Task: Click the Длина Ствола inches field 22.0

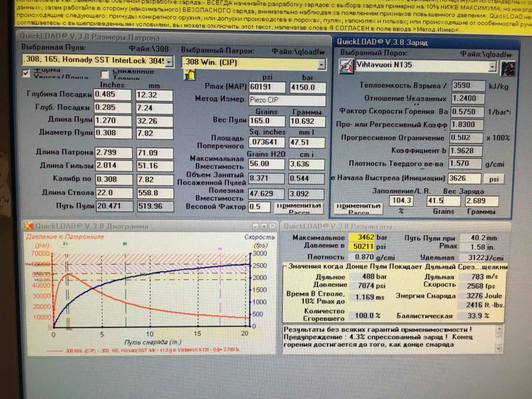Action: [114, 193]
